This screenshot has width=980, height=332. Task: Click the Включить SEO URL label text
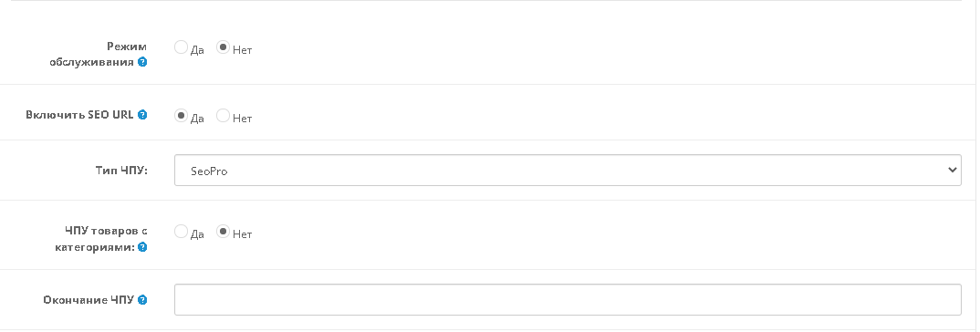coord(79,115)
